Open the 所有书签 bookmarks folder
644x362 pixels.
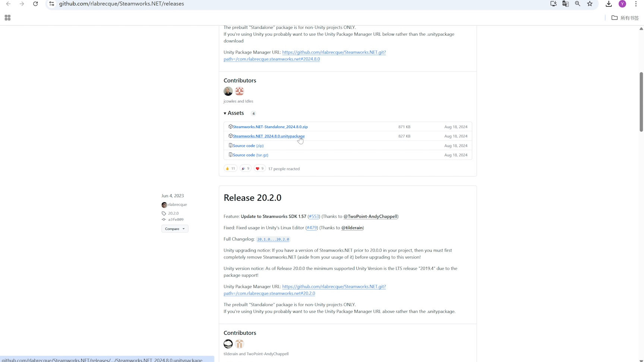(x=625, y=18)
